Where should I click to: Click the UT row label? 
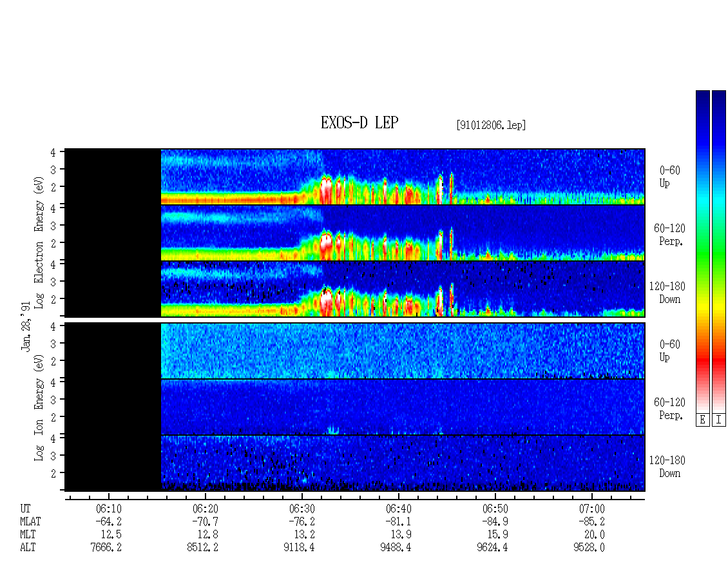tap(25, 509)
